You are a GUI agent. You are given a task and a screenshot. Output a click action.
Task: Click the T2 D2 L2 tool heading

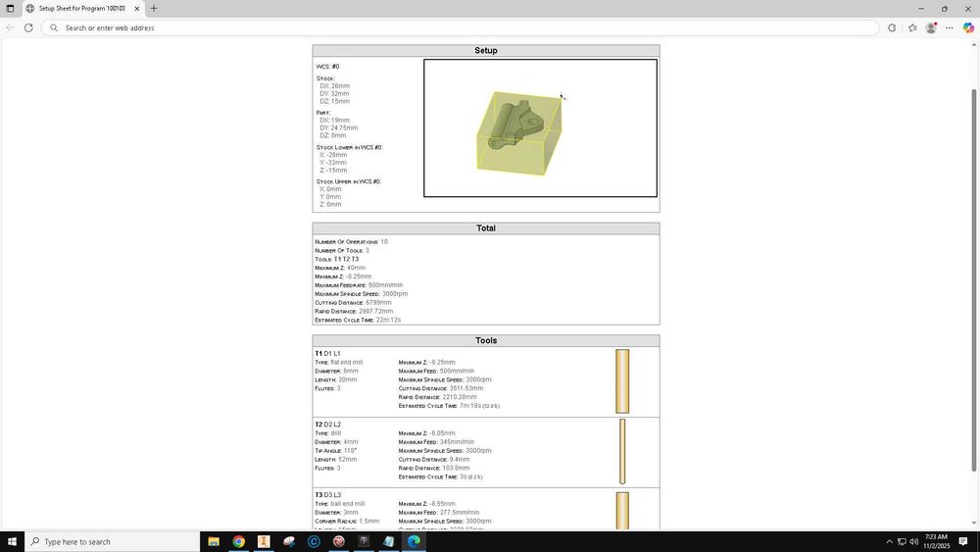tap(327, 425)
